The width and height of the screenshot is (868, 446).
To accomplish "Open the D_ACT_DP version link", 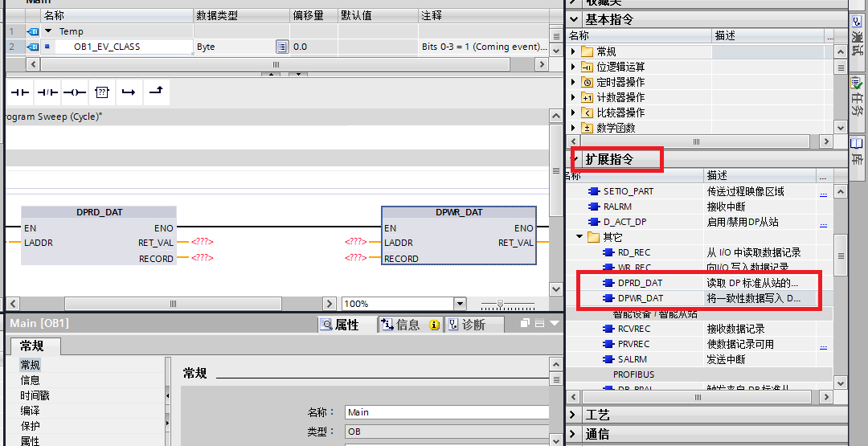I will pyautogui.click(x=823, y=223).
